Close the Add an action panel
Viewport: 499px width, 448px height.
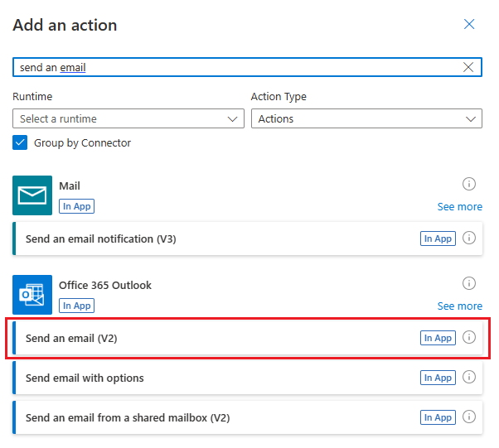(469, 24)
